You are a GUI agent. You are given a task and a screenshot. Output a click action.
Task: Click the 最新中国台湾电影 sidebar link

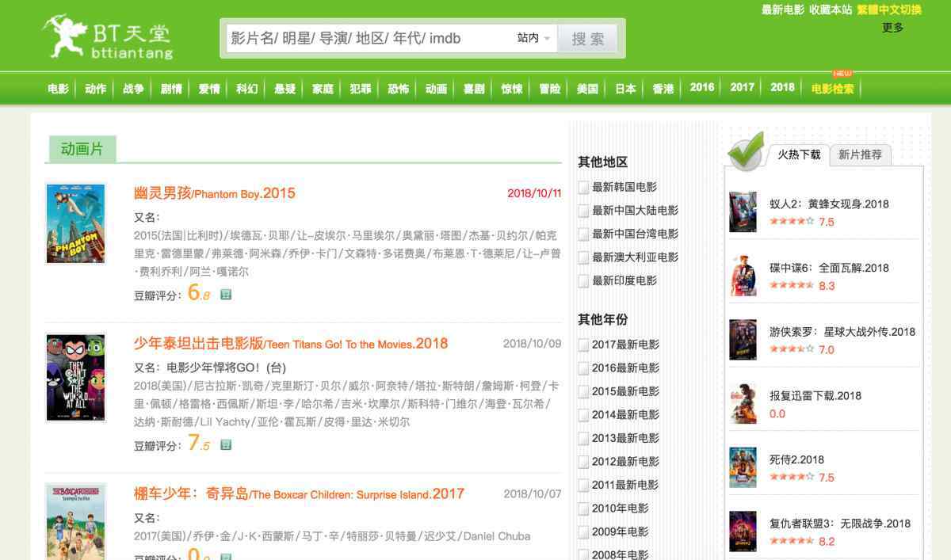tap(635, 234)
